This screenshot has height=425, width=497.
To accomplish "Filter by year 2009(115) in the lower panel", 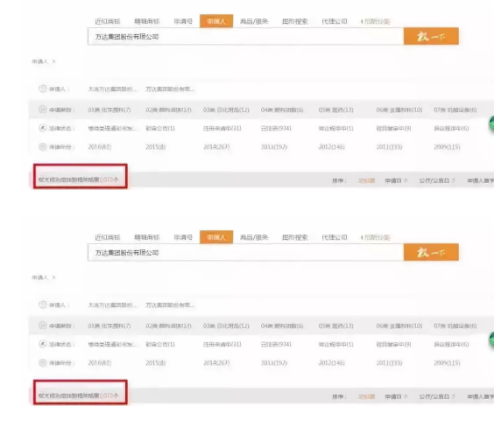I will 447,363.
